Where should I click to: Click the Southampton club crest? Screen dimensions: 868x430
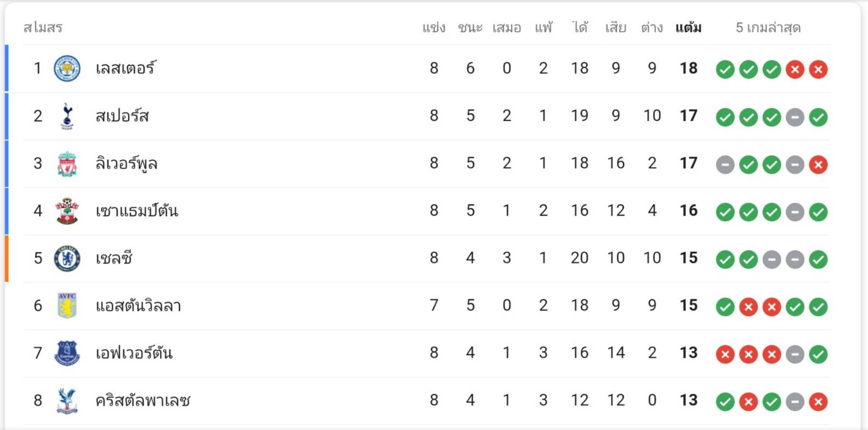tap(67, 211)
